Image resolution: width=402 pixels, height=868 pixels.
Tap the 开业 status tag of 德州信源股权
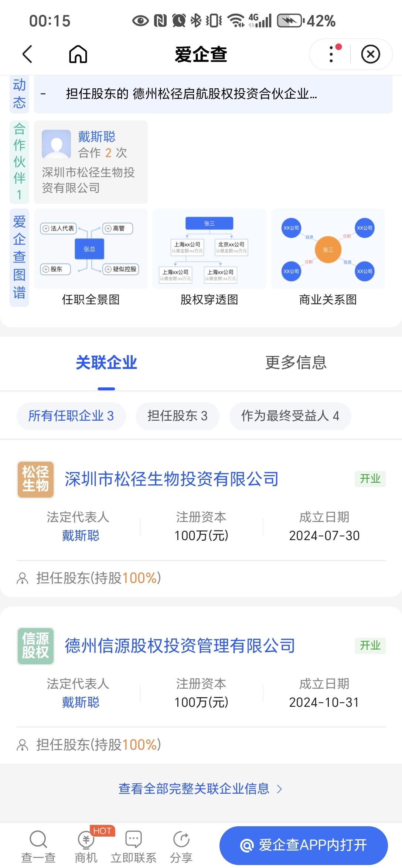[x=370, y=645]
